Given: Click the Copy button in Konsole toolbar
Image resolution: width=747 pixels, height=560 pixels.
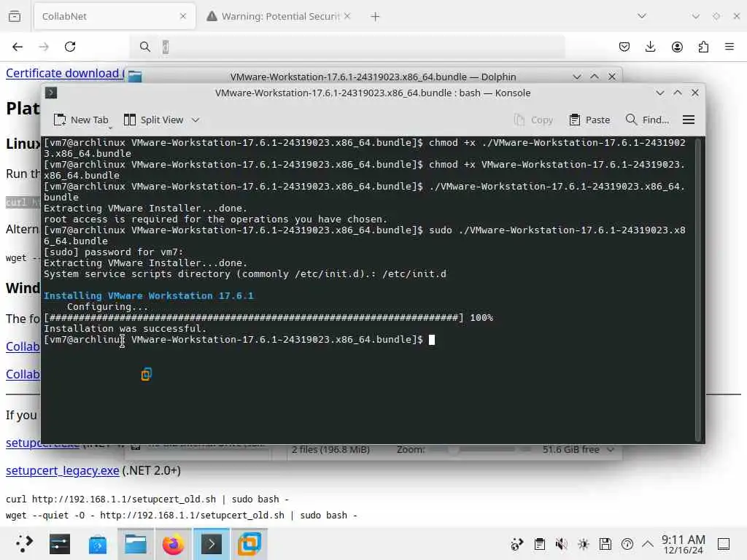Looking at the screenshot, I should click(x=533, y=120).
